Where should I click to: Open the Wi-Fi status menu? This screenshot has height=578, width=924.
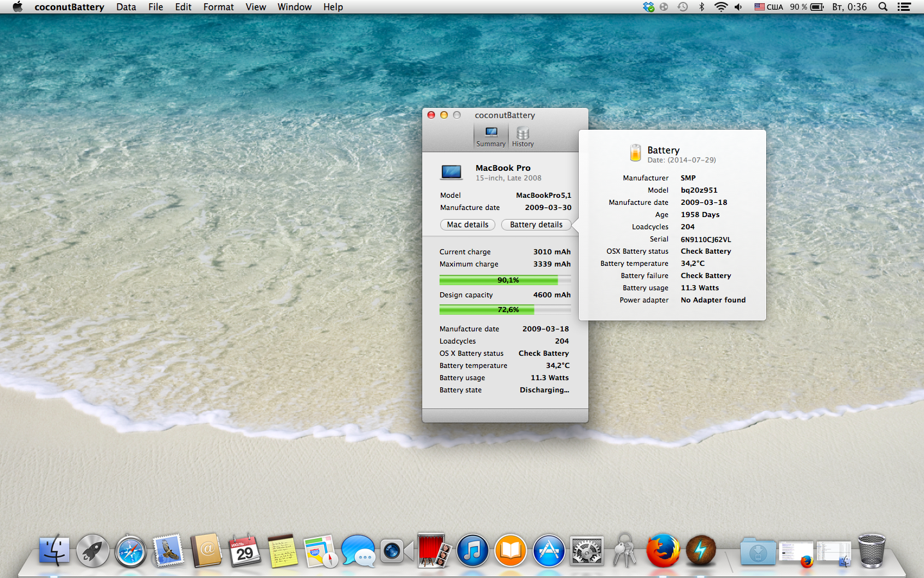[x=721, y=7]
